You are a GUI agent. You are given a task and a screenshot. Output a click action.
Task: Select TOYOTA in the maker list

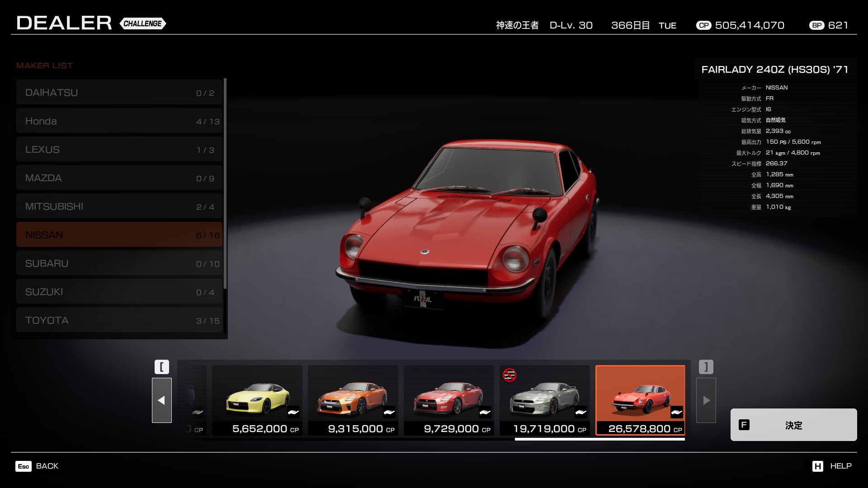[119, 320]
